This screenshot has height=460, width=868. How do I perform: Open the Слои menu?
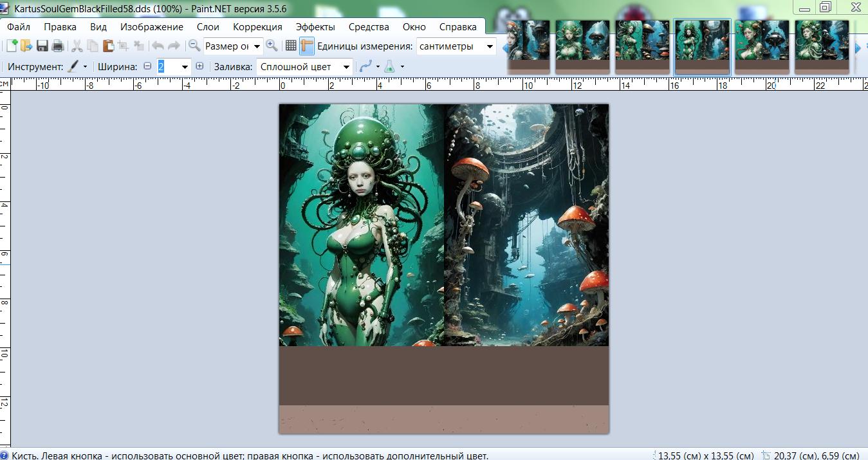[x=208, y=26]
